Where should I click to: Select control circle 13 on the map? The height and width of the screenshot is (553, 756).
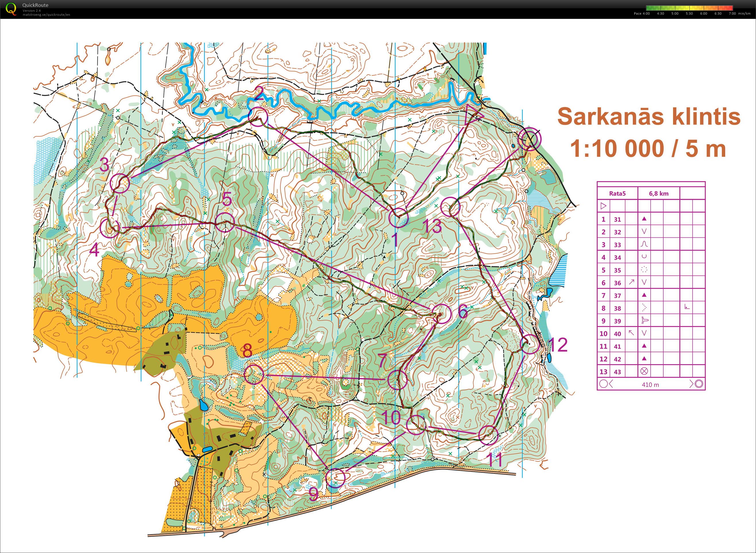coord(450,207)
